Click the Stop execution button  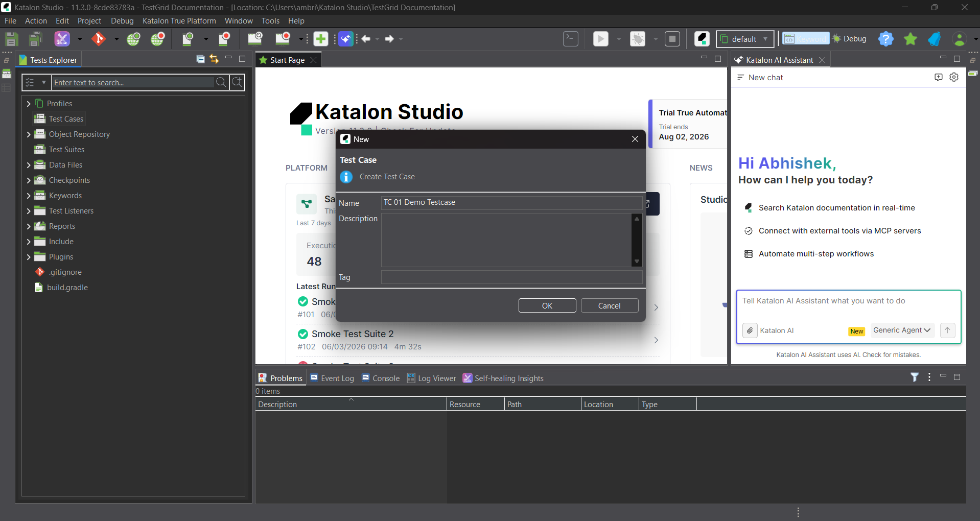point(672,39)
